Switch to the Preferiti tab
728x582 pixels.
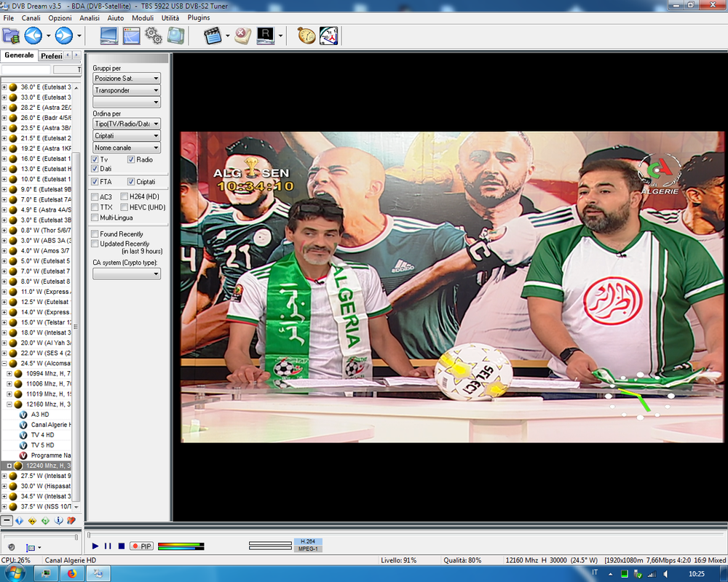click(51, 56)
